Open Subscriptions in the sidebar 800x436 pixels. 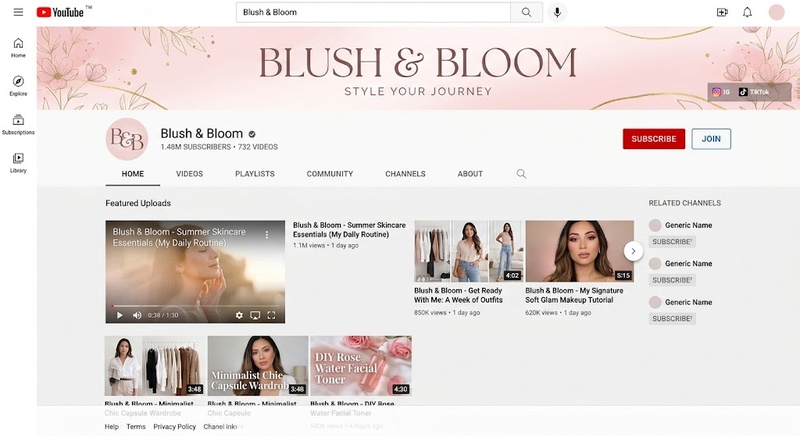pyautogui.click(x=18, y=124)
